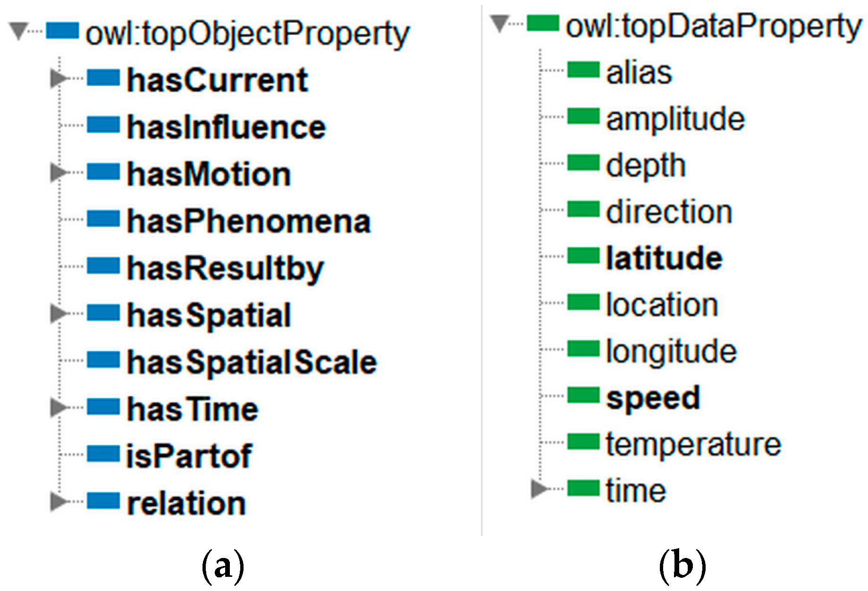
Task: Click the green icon next to alias
Action: point(583,70)
